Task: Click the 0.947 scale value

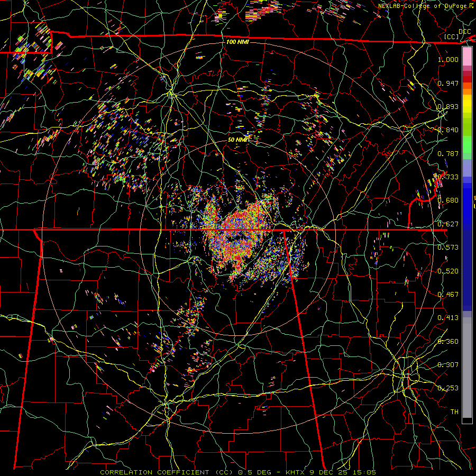Action: pyautogui.click(x=448, y=83)
